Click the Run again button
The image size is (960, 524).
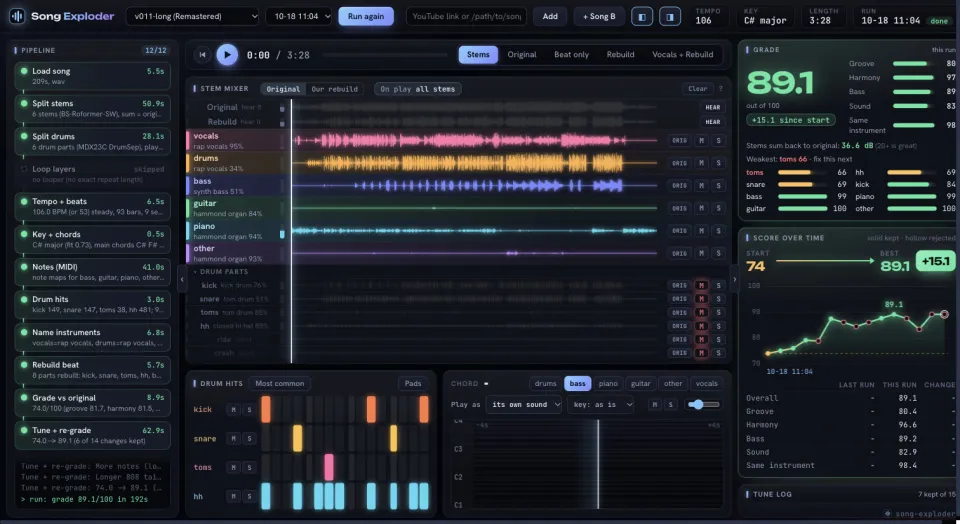366,17
